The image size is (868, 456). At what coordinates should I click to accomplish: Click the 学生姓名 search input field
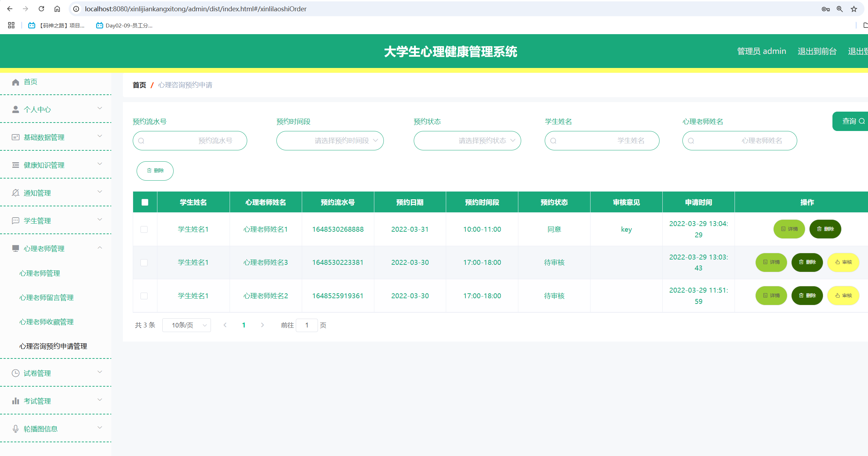pyautogui.click(x=602, y=141)
